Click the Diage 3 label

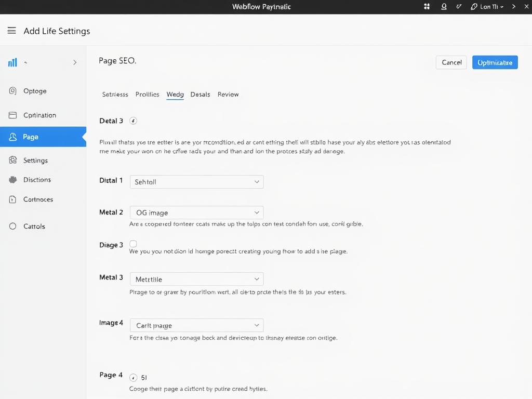(111, 245)
